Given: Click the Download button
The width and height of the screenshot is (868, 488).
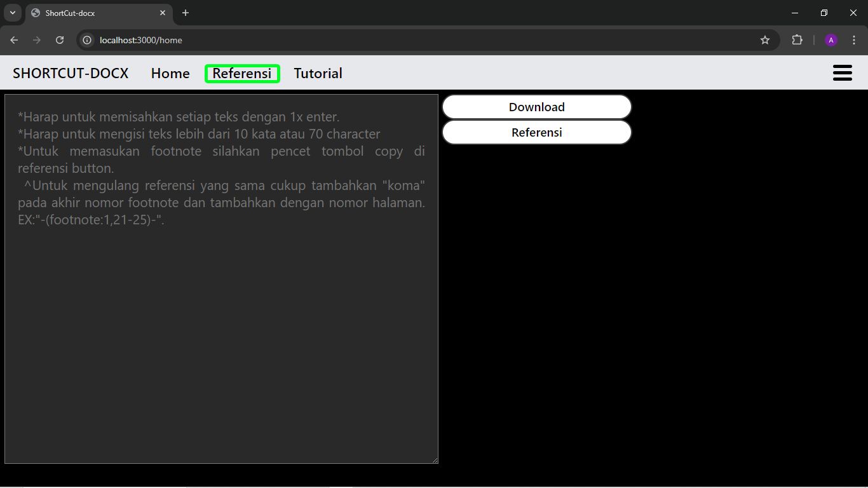Looking at the screenshot, I should click(537, 107).
